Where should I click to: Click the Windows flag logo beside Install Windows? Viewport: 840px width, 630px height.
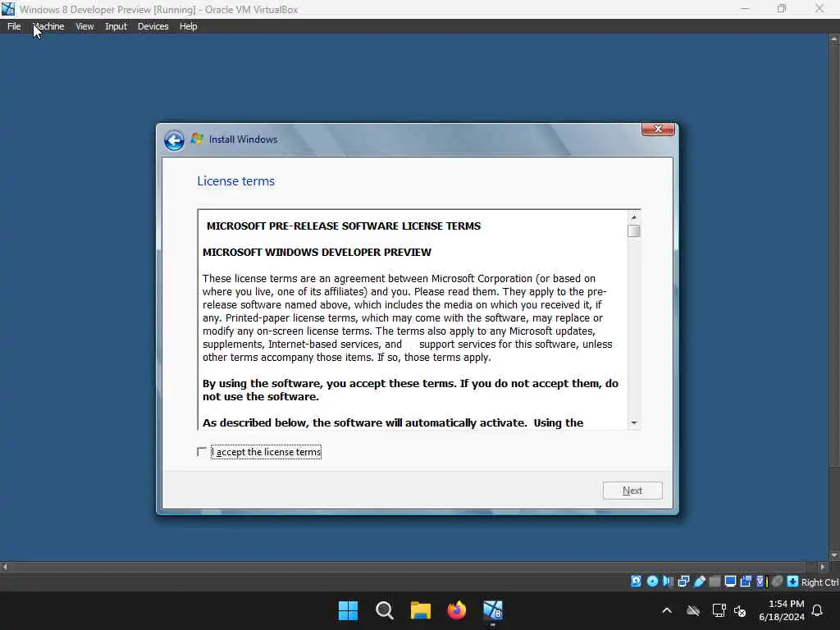tap(197, 139)
